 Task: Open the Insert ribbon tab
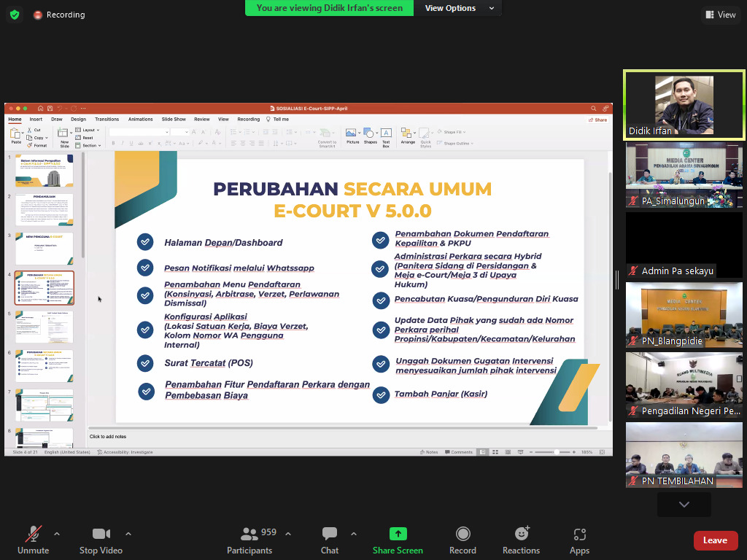click(36, 120)
